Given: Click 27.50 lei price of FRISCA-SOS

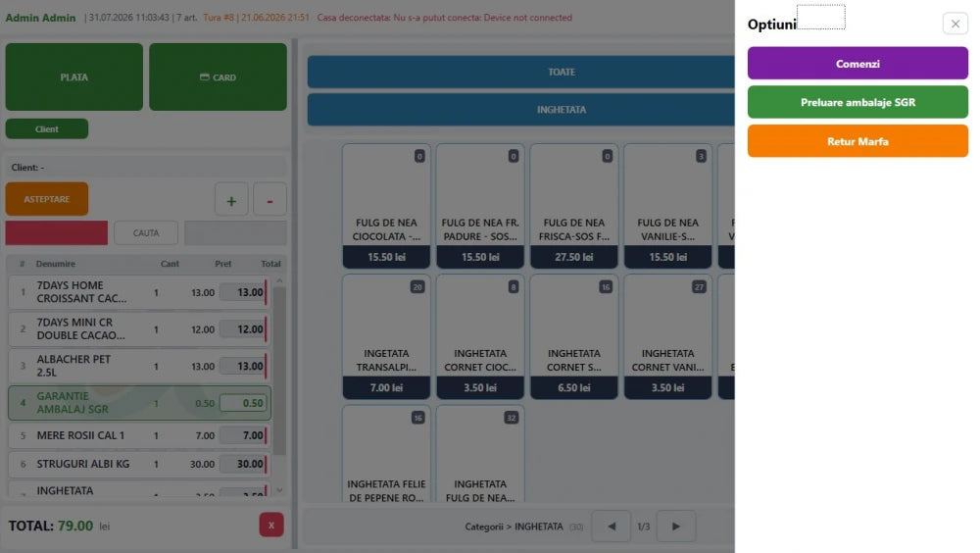Looking at the screenshot, I should point(573,257).
